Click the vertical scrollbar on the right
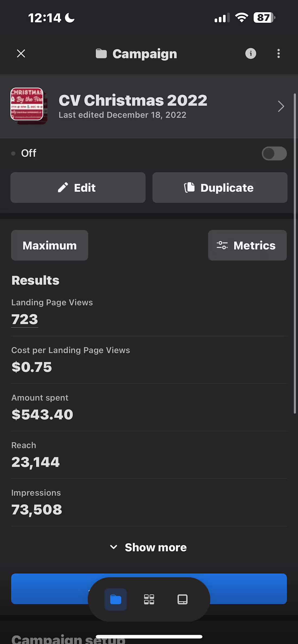The height and width of the screenshot is (644, 298). pos(295,253)
